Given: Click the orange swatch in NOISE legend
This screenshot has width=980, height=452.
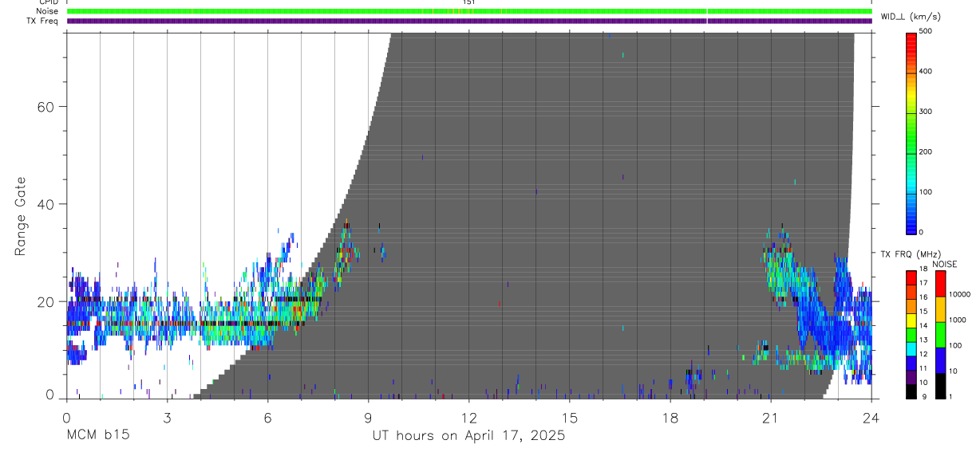Looking at the screenshot, I should point(941,309).
